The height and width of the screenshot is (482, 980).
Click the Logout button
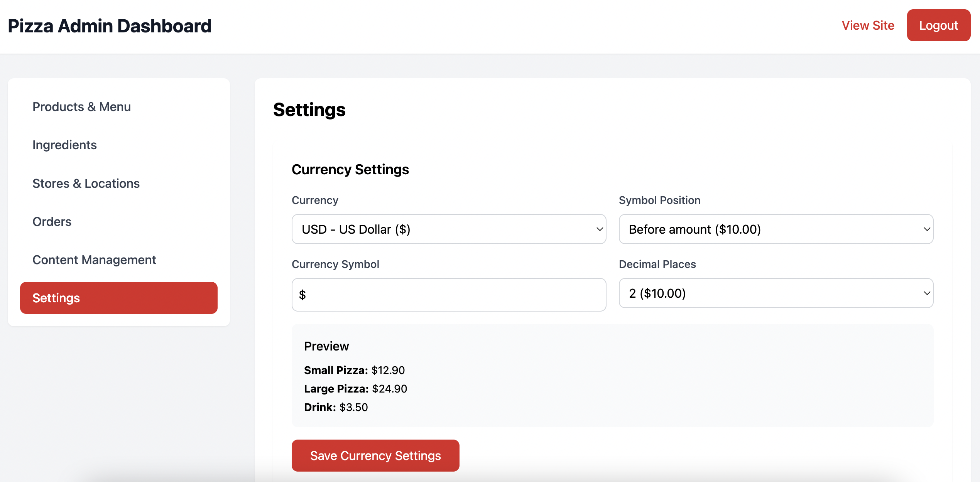coord(938,25)
